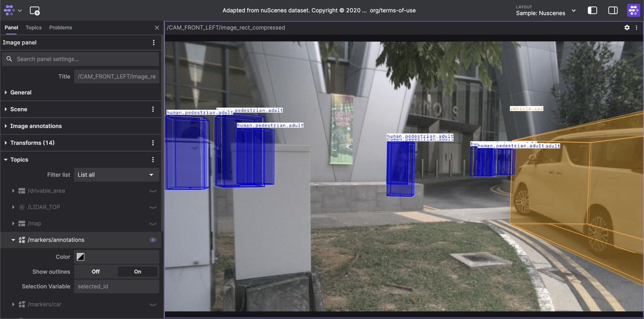644x319 pixels.
Task: Open image panel settings gear
Action: coord(627,27)
